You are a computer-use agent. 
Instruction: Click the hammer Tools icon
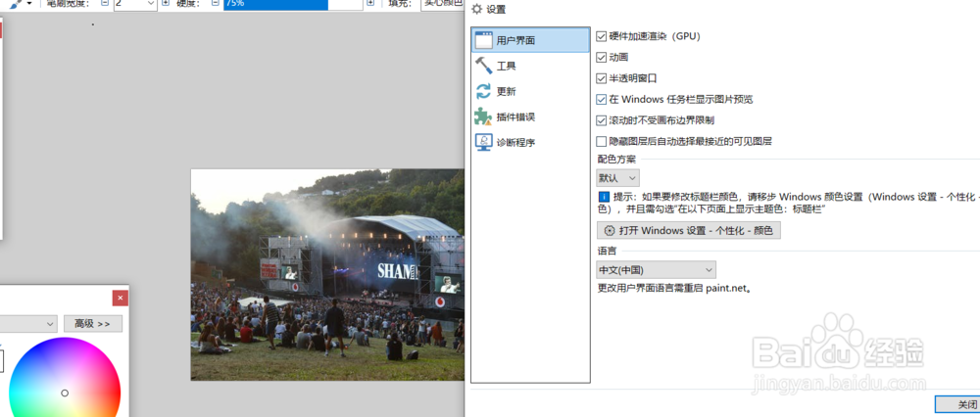484,66
